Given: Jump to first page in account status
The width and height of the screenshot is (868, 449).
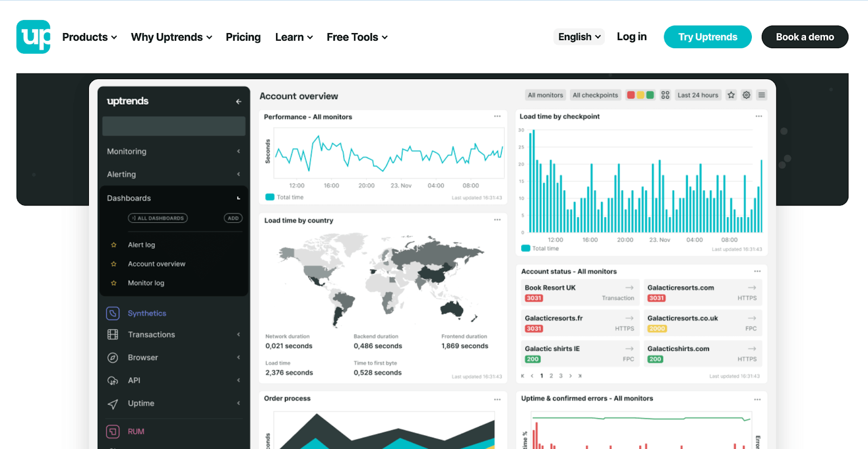Looking at the screenshot, I should (x=522, y=376).
